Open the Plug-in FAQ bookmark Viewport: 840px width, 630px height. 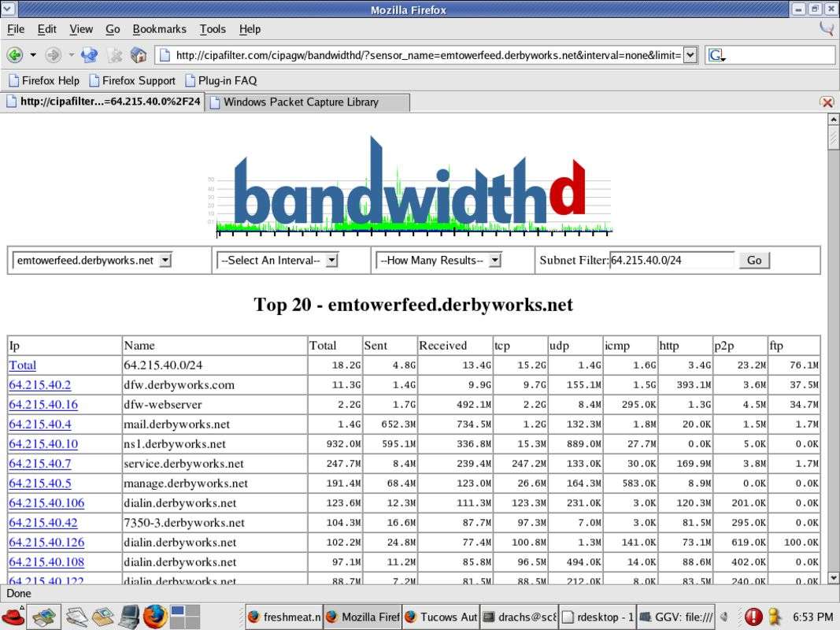[220, 80]
